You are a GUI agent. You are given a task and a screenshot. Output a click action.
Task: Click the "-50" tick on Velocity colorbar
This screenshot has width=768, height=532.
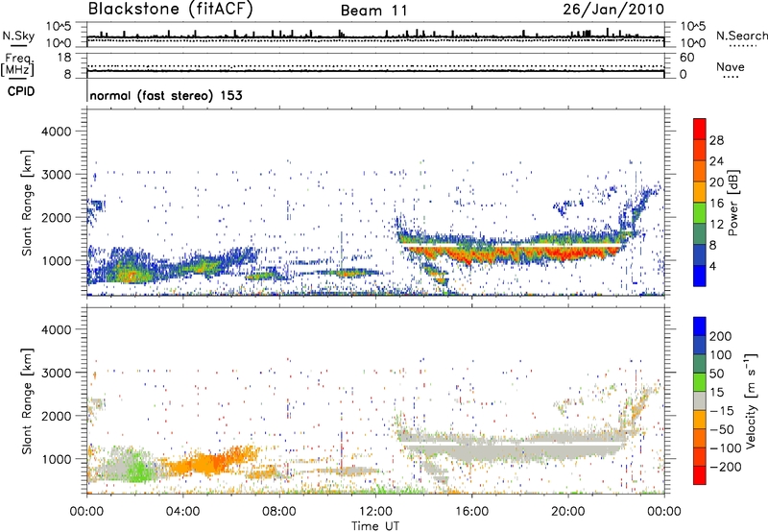click(x=722, y=430)
